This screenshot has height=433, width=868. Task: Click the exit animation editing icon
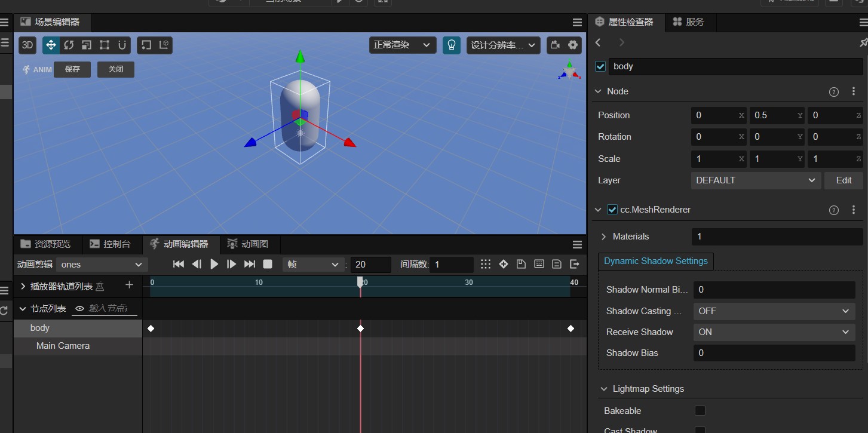(575, 264)
